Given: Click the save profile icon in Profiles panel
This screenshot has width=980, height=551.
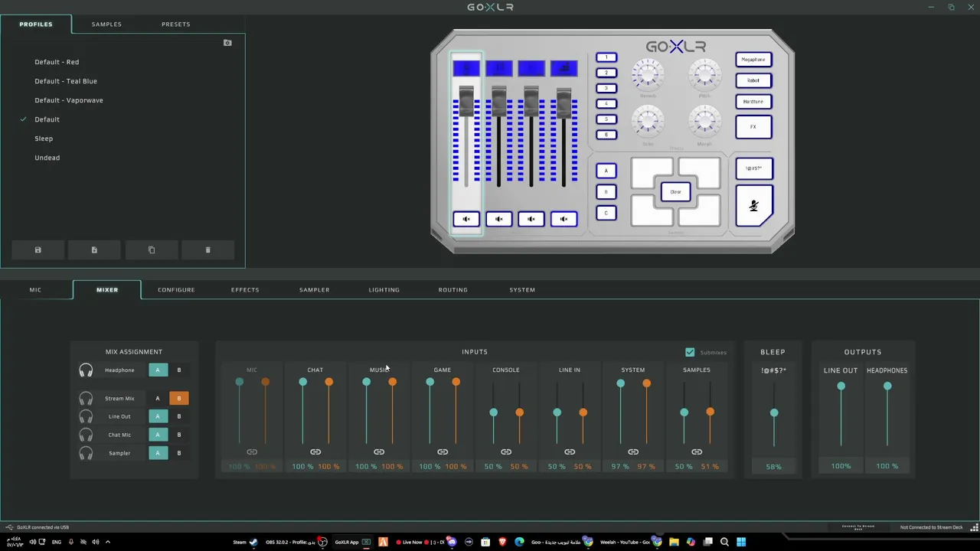Looking at the screenshot, I should point(38,250).
